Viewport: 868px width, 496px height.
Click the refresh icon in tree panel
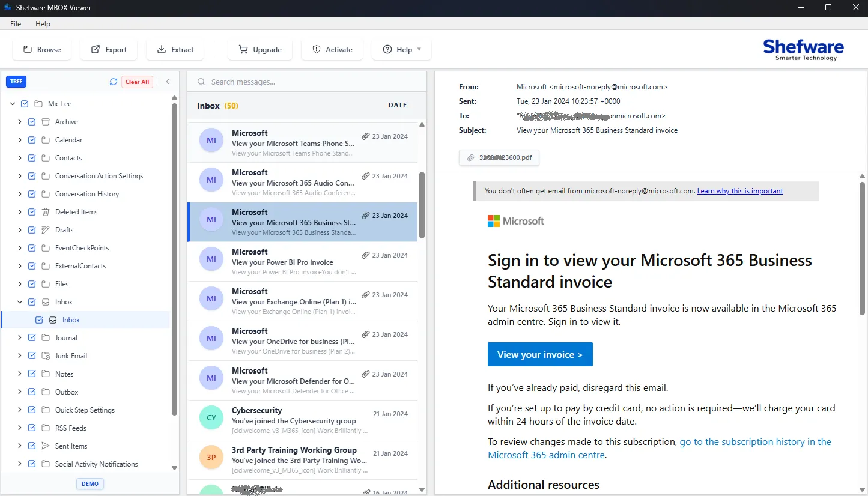(114, 82)
